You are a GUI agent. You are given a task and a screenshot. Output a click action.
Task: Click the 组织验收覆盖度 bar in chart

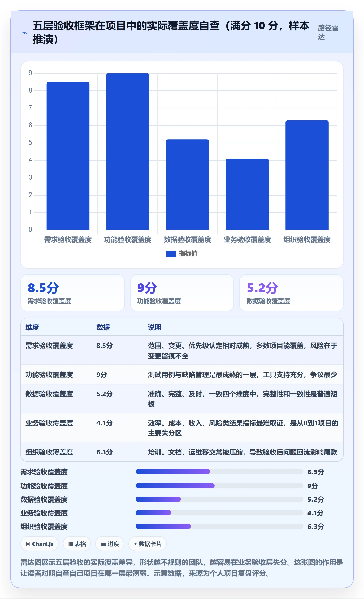point(307,175)
